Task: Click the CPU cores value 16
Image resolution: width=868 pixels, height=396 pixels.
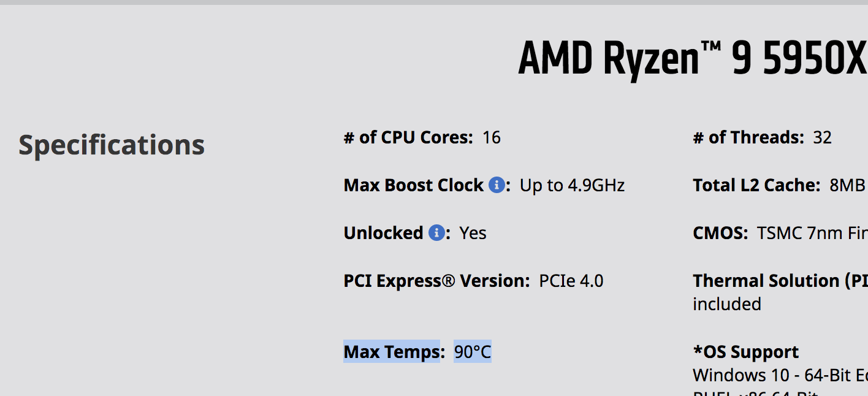Action: pos(492,137)
